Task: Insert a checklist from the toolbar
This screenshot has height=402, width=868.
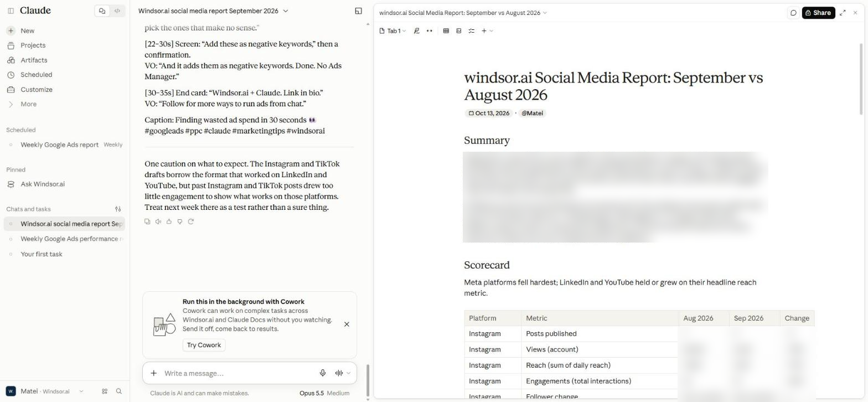Action: tap(472, 31)
